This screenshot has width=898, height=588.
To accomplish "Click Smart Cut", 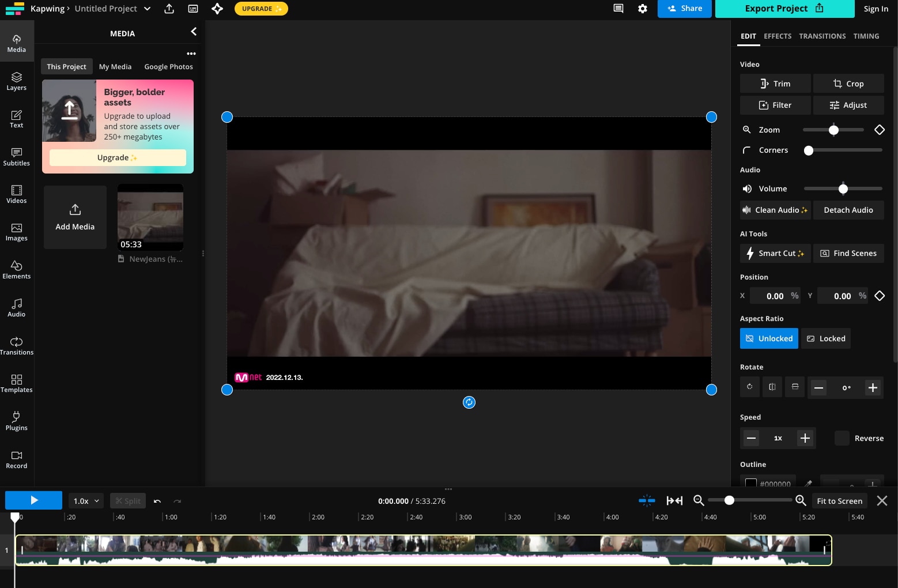I will point(775,254).
